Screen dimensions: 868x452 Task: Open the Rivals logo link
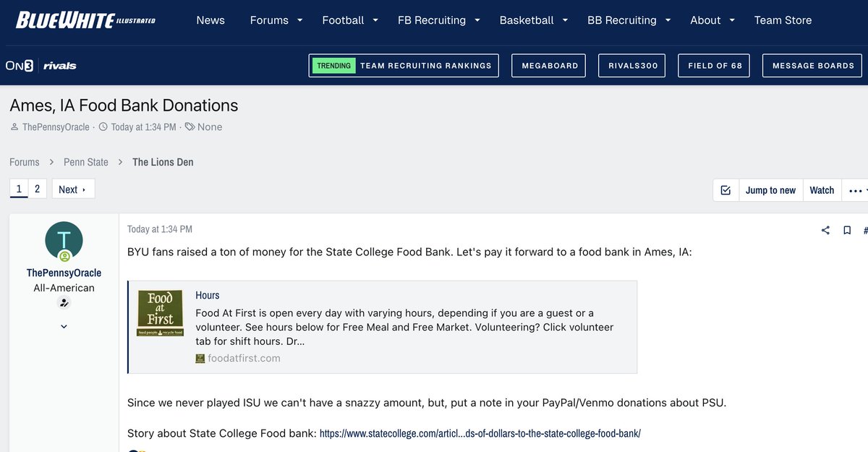tap(60, 66)
